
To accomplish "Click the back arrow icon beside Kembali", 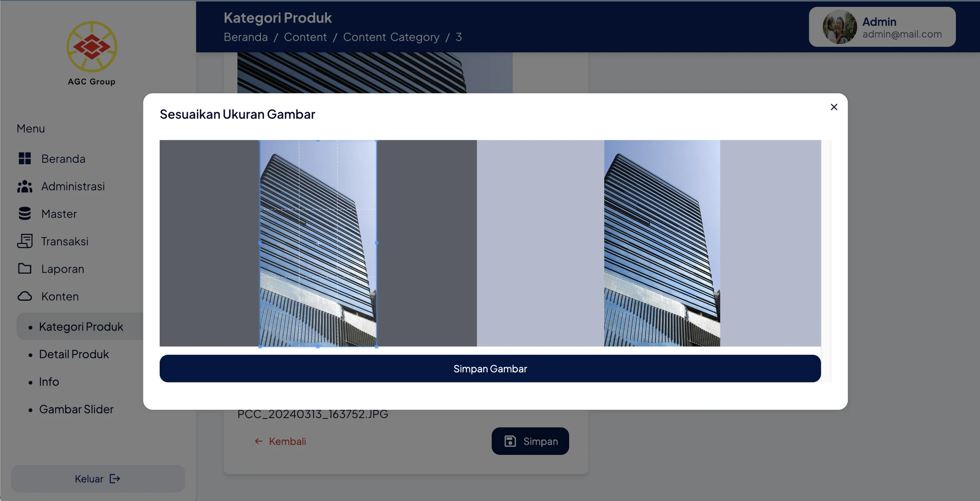I will click(258, 441).
